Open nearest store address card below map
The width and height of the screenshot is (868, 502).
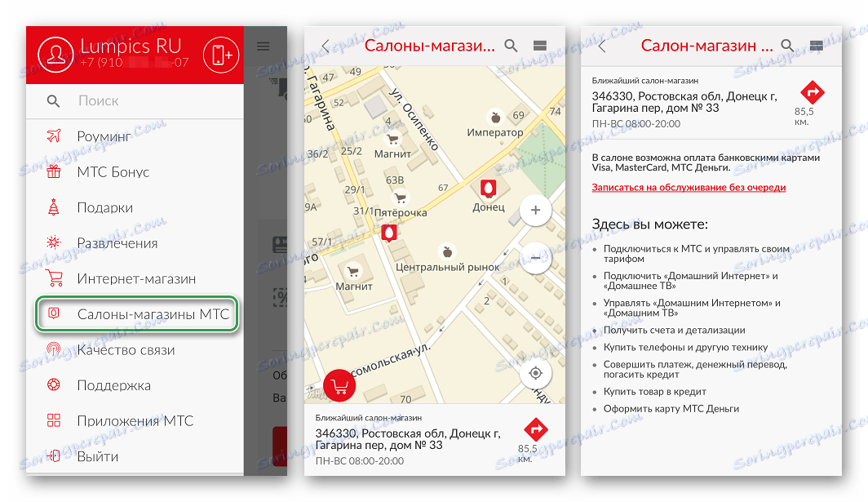pyautogui.click(x=435, y=439)
